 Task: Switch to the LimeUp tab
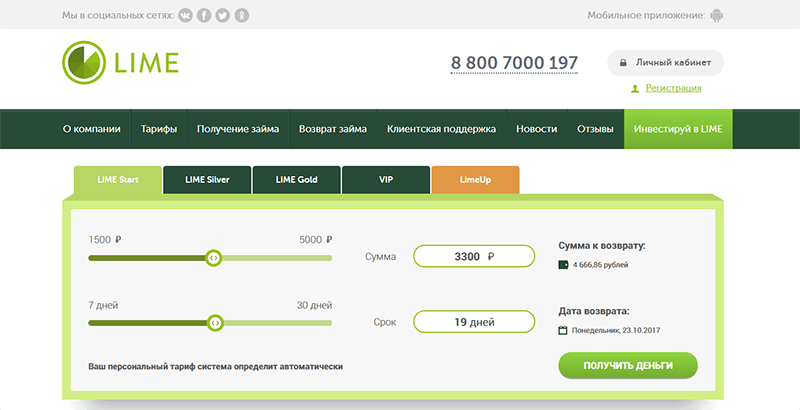(x=476, y=180)
